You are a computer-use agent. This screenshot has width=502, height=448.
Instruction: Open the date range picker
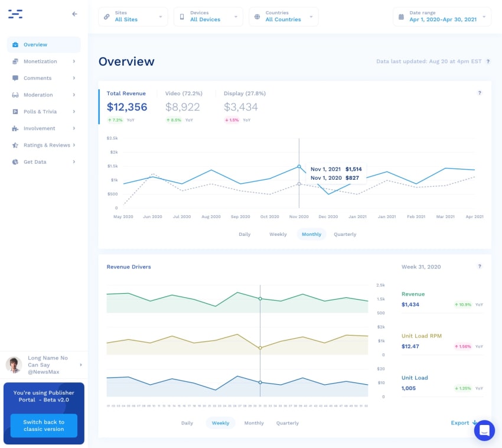coord(442,17)
